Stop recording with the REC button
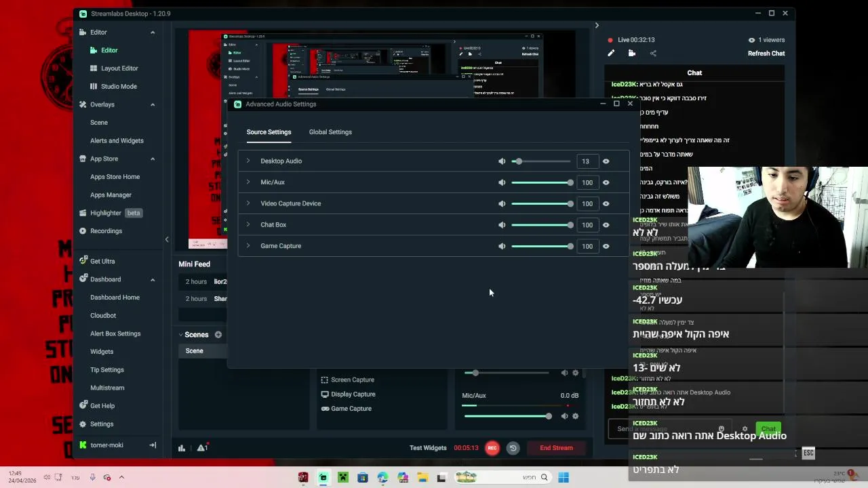868x488 pixels. 492,448
